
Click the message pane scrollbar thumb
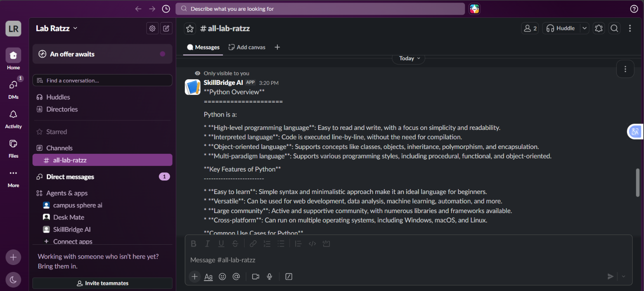[638, 183]
